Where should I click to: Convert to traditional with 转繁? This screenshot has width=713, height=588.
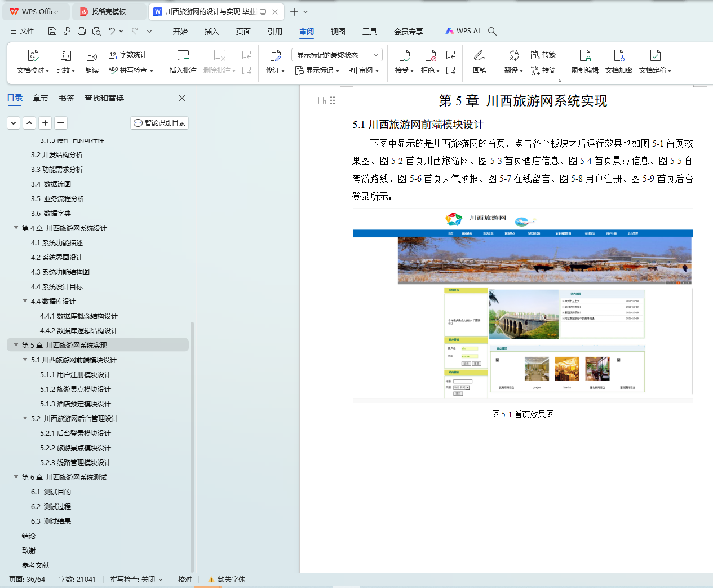point(543,55)
